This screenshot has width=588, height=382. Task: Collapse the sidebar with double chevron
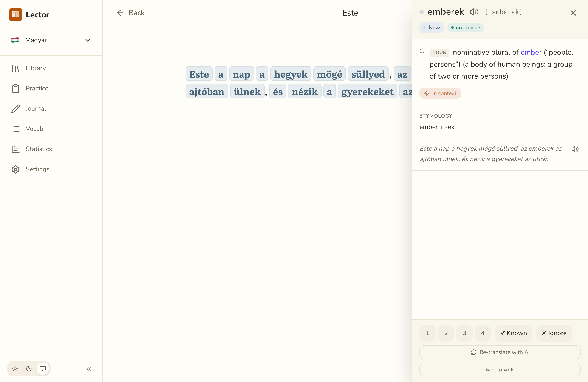[x=89, y=369]
